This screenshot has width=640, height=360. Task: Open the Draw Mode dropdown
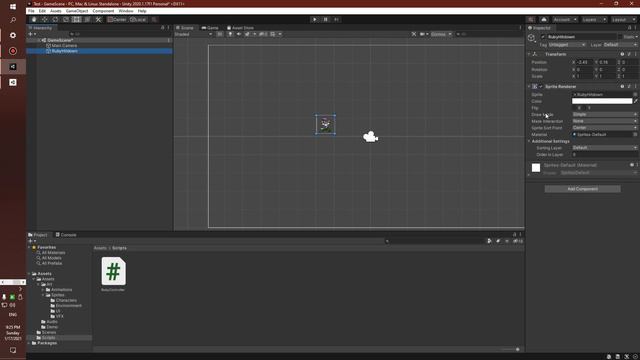(604, 115)
